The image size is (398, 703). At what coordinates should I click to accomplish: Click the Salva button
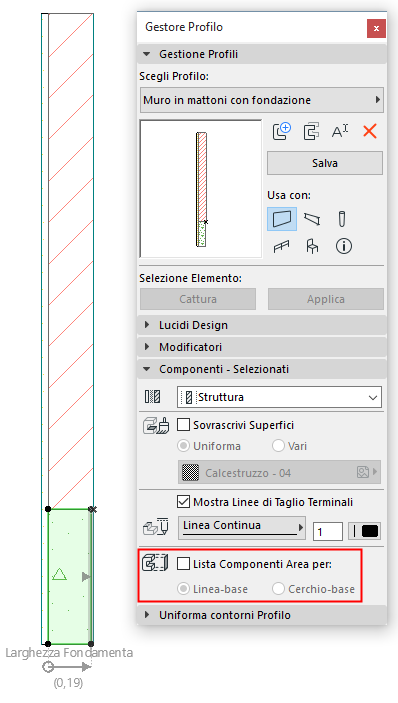click(x=325, y=163)
